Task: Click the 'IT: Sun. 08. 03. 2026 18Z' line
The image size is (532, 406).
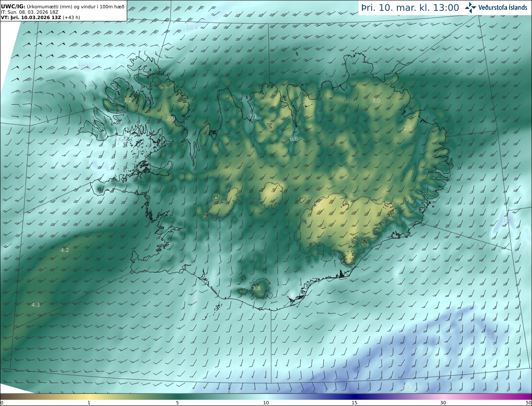Action: click(x=30, y=12)
